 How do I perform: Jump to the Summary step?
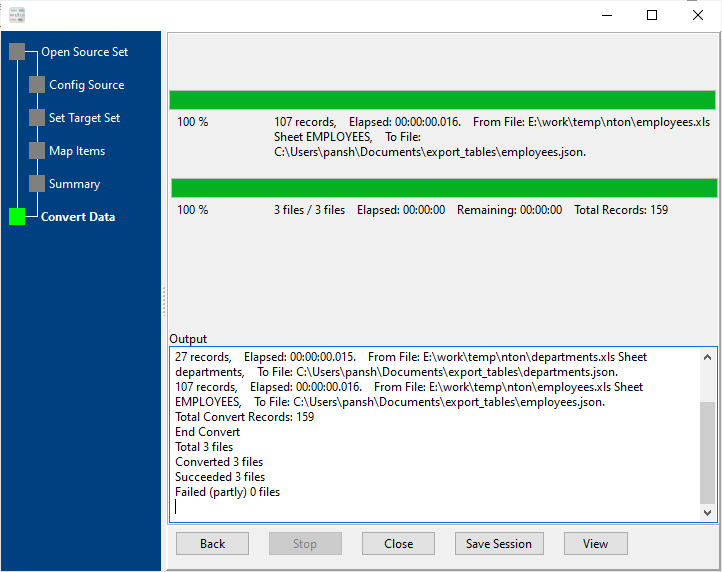coord(74,184)
